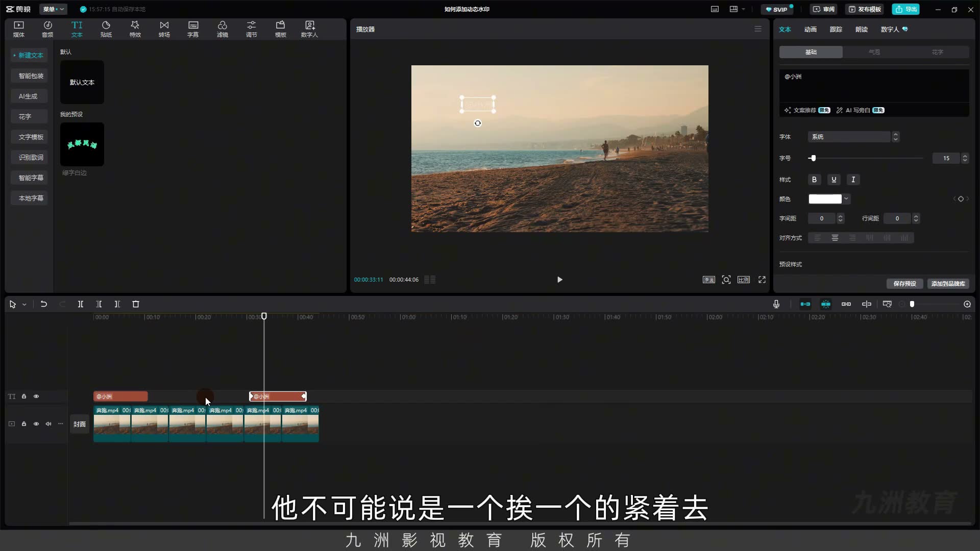Image resolution: width=980 pixels, height=551 pixels.
Task: Select the 花字 sub-tab in properties
Action: coord(938,52)
